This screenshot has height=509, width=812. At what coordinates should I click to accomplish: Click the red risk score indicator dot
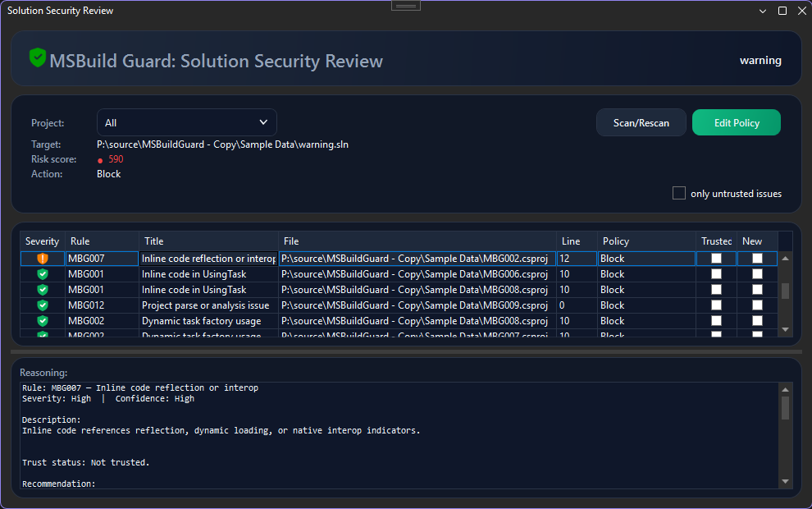(100, 161)
